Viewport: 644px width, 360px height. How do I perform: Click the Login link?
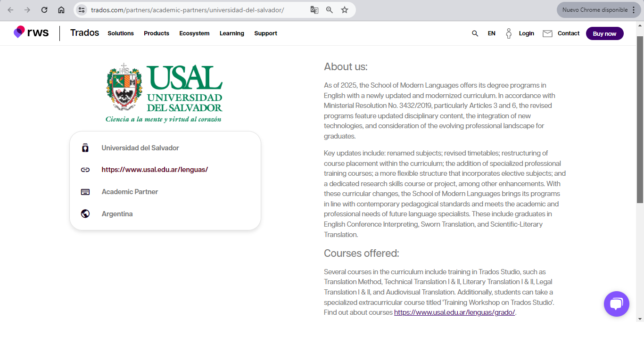[x=527, y=33]
